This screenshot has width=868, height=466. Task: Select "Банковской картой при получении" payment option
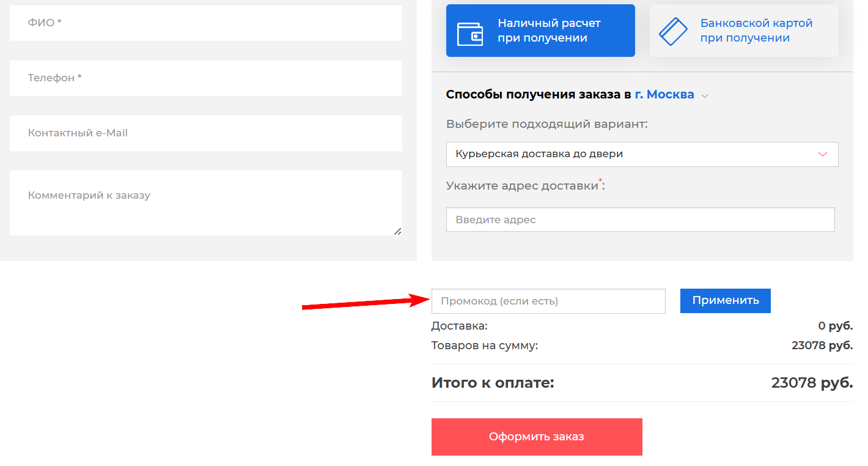click(744, 31)
